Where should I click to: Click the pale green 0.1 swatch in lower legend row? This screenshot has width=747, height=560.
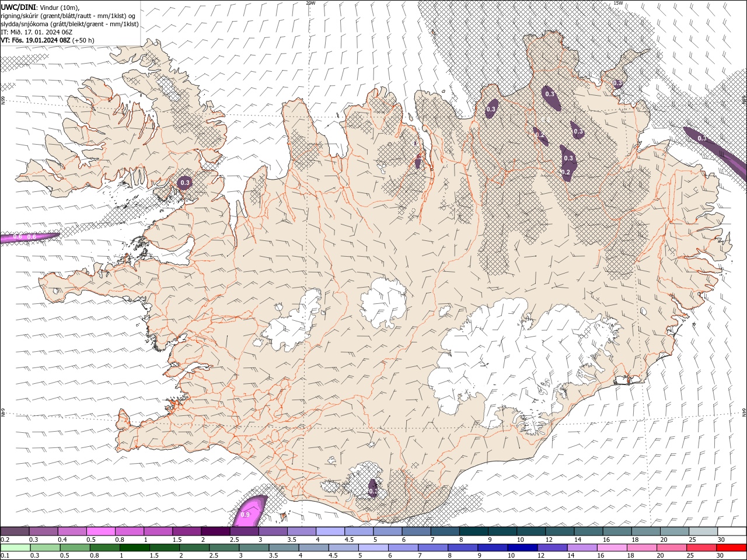tap(16, 548)
